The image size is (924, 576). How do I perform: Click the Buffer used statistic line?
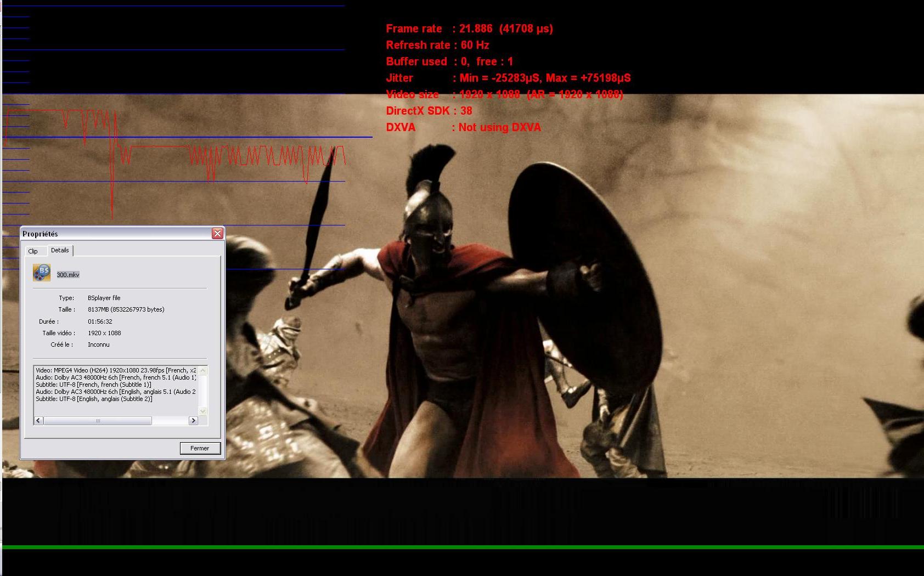pyautogui.click(x=449, y=61)
